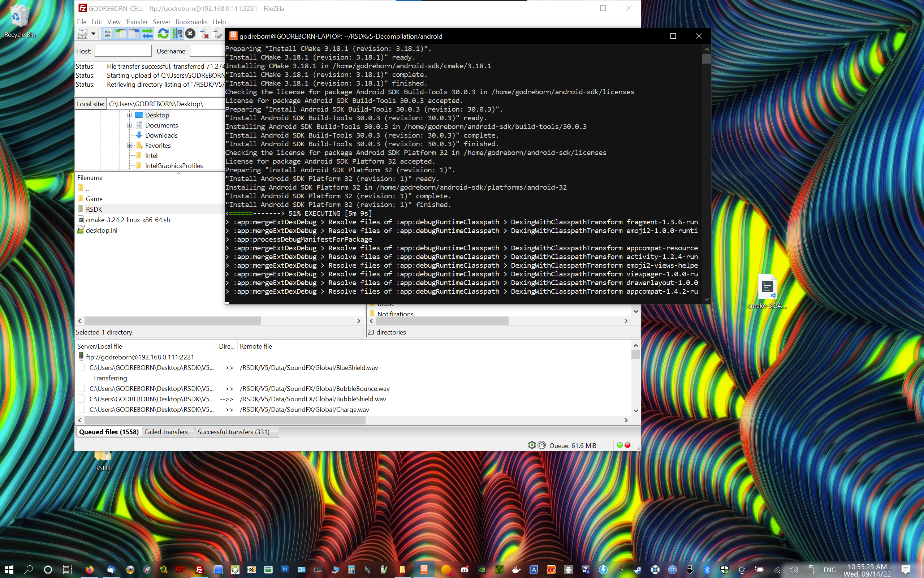The width and height of the screenshot is (924, 578).
Task: Open the Edit menu in FileZilla
Action: [x=97, y=22]
